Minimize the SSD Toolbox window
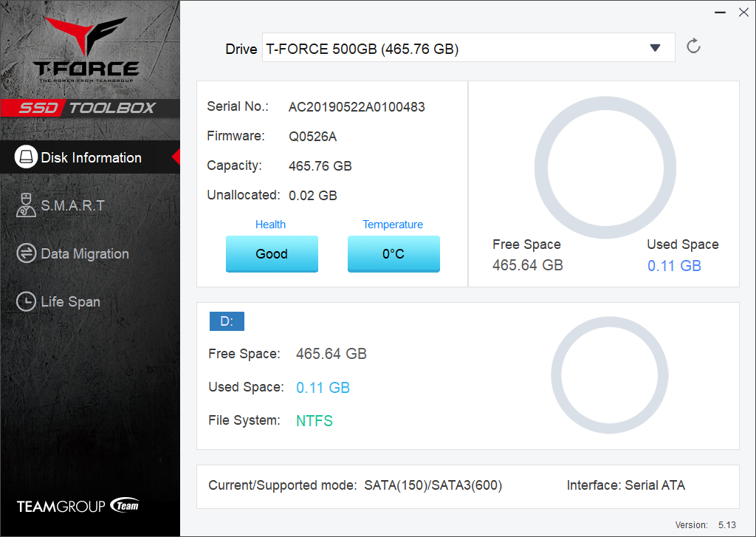This screenshot has height=537, width=756. (721, 13)
